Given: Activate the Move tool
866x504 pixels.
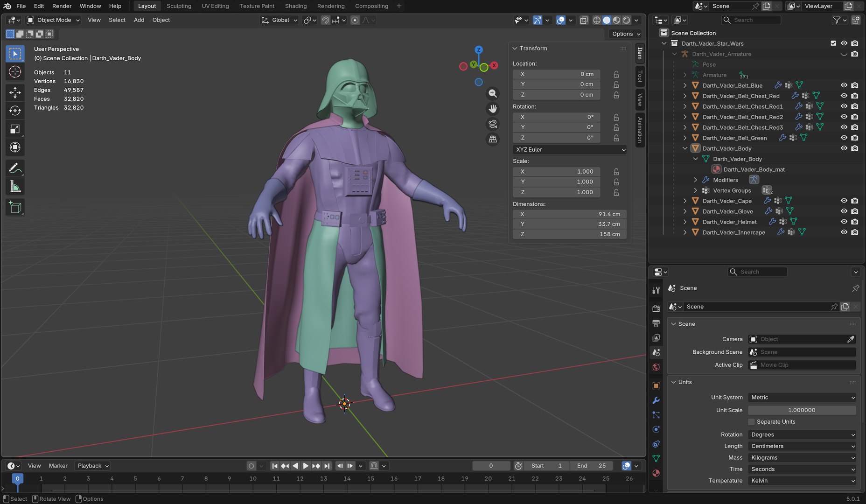Looking at the screenshot, I should 15,92.
